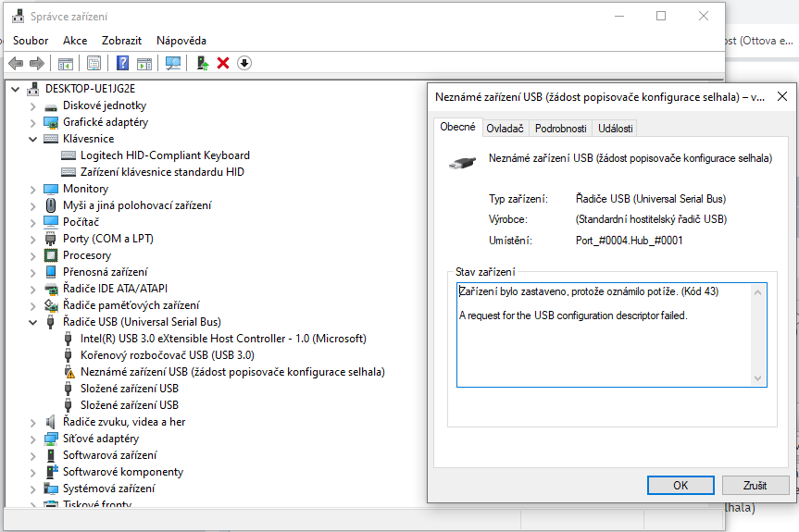Click the red X uninstall device icon

tap(223, 63)
